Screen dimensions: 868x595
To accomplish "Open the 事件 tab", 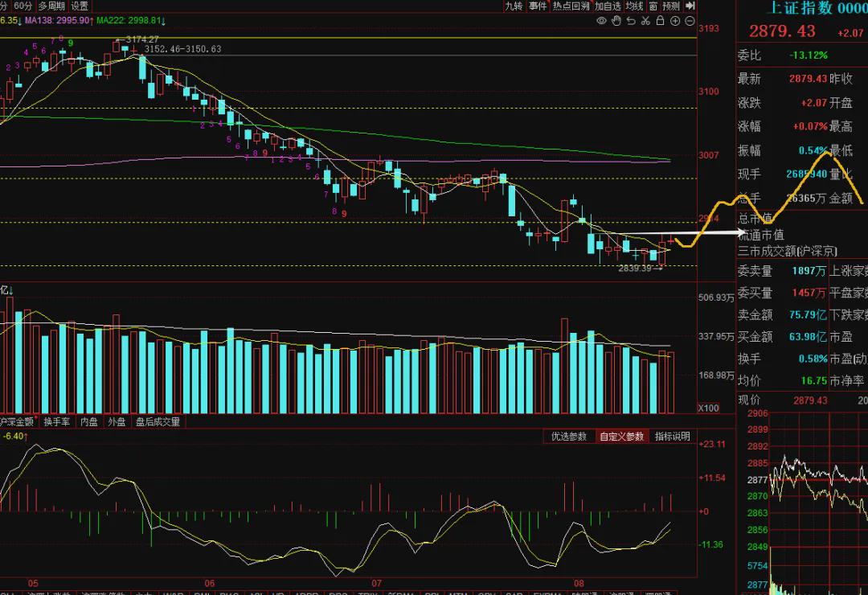I will (538, 6).
